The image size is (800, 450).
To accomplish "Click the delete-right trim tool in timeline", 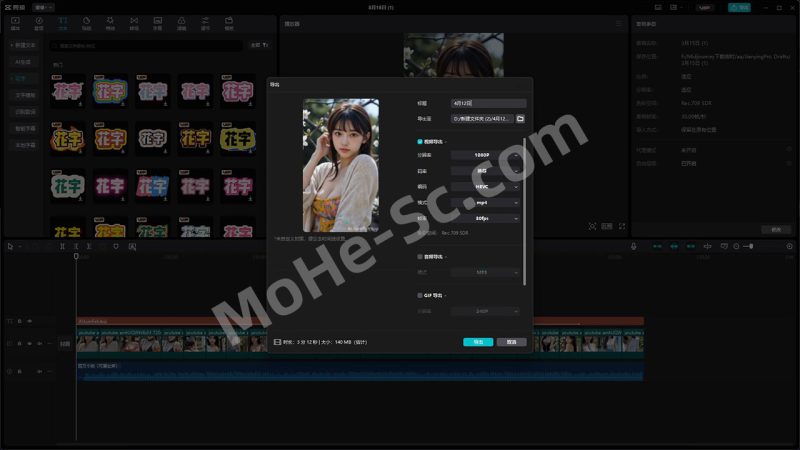I will coord(89,246).
